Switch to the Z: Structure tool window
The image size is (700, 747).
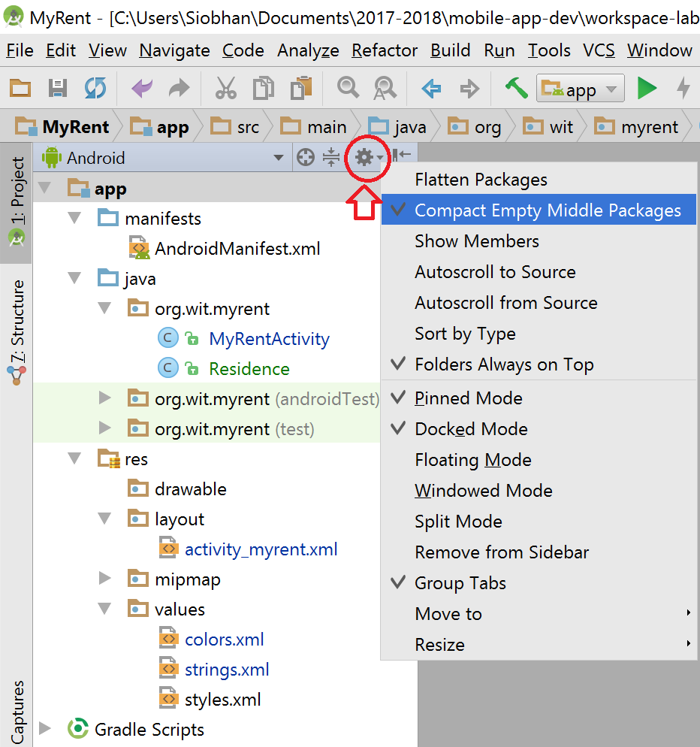[x=16, y=319]
